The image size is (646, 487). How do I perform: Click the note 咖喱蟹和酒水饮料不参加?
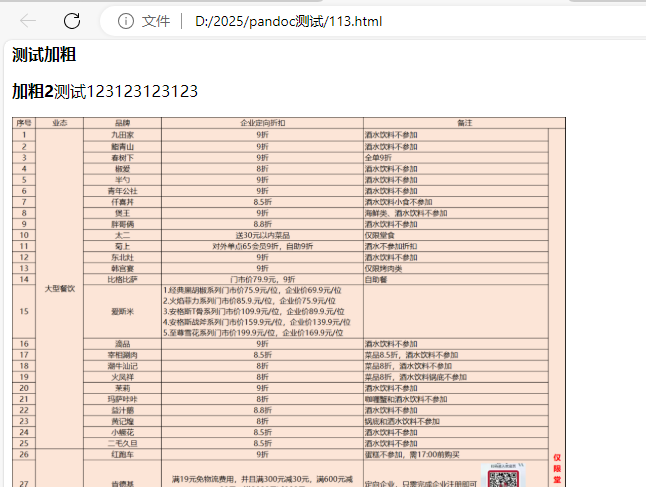406,399
